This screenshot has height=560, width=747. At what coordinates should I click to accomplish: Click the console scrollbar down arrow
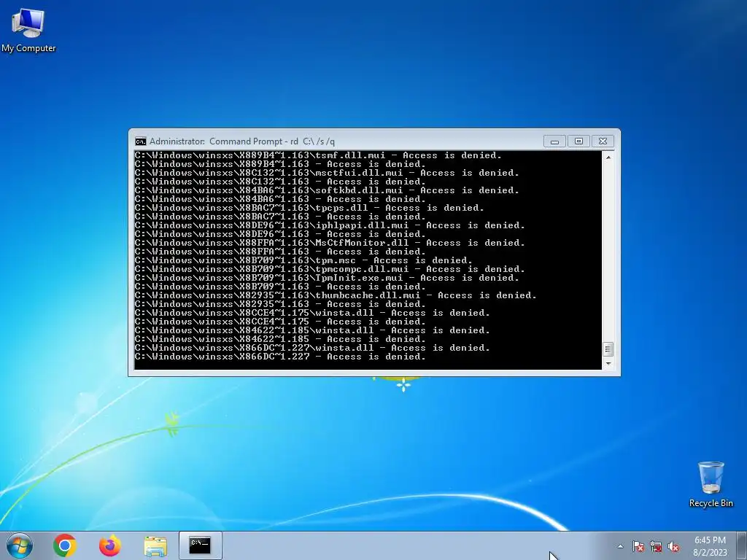(608, 364)
